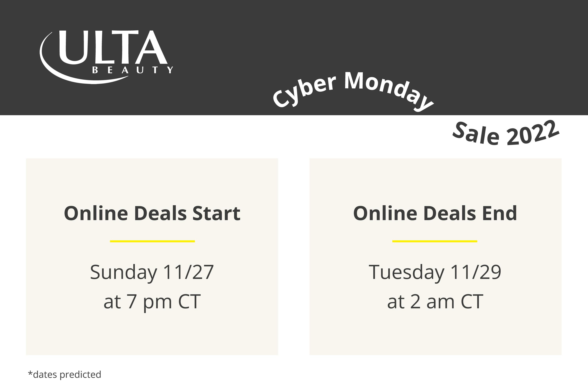Click the Ulta Beauty logo

coord(106,57)
